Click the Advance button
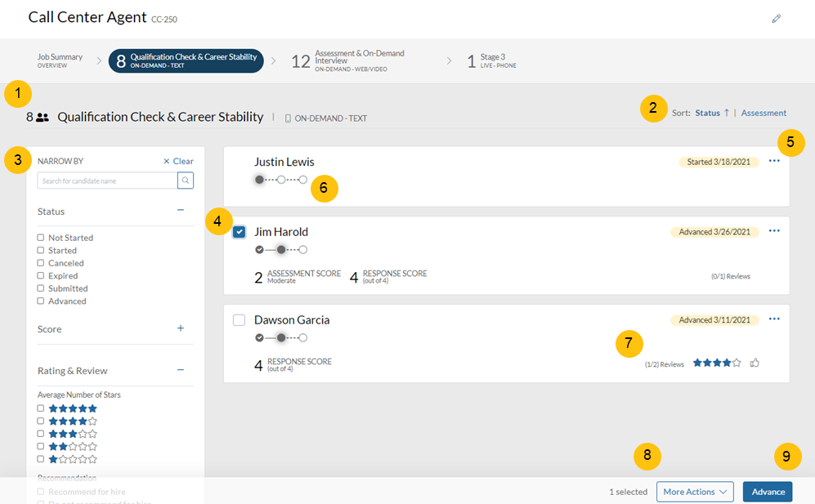Viewport: 815px width, 504px height. tap(768, 492)
